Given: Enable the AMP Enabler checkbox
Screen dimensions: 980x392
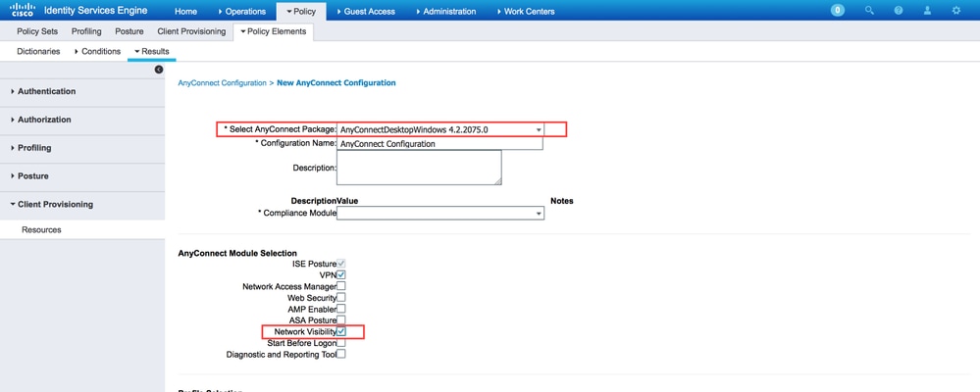Looking at the screenshot, I should pyautogui.click(x=341, y=309).
